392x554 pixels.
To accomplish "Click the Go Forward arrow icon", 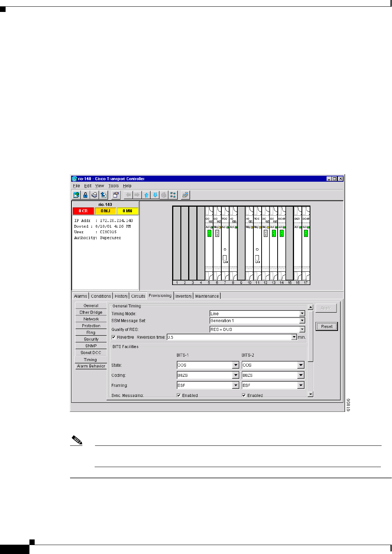I will pyautogui.click(x=137, y=195).
